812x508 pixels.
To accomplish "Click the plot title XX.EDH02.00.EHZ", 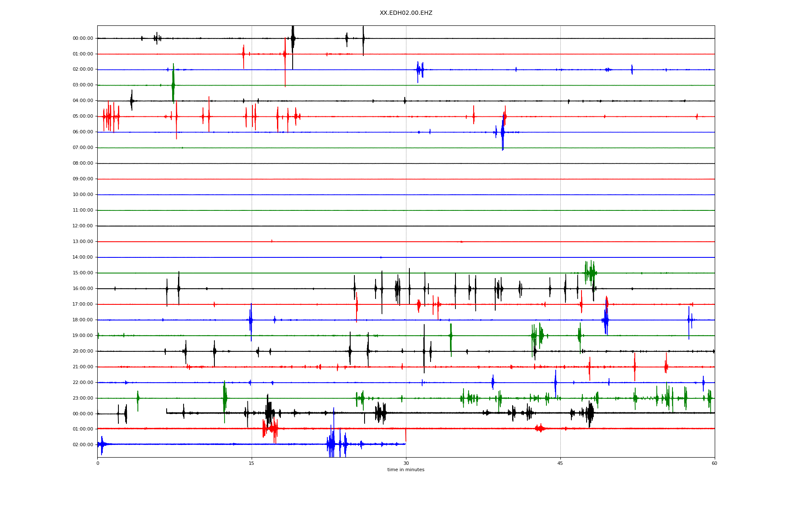I will (406, 13).
